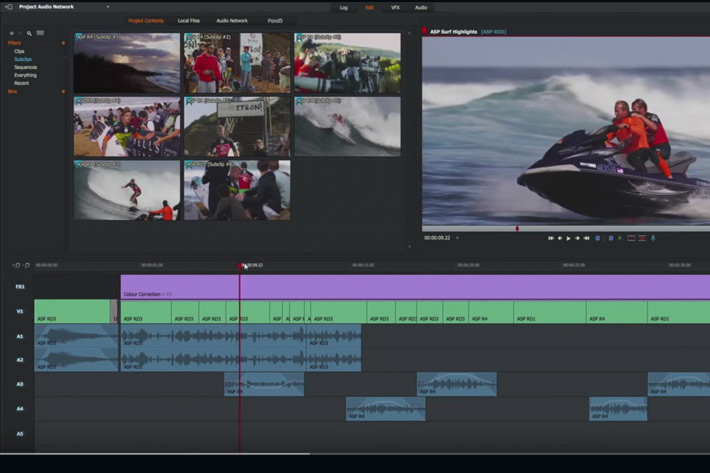Click the search magnifier icon in the browser

(x=29, y=33)
